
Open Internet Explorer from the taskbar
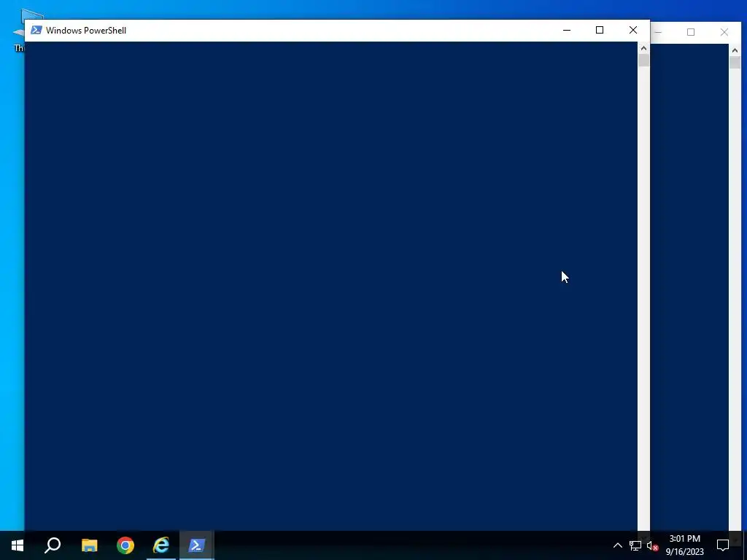click(161, 545)
